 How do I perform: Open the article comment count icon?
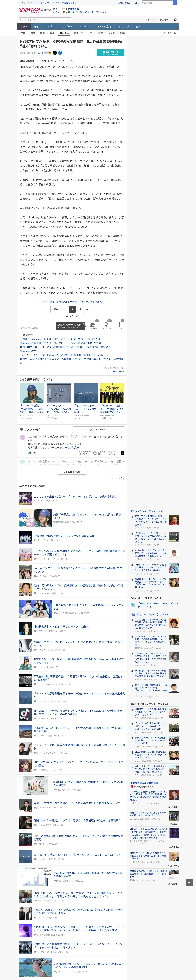(40, 53)
